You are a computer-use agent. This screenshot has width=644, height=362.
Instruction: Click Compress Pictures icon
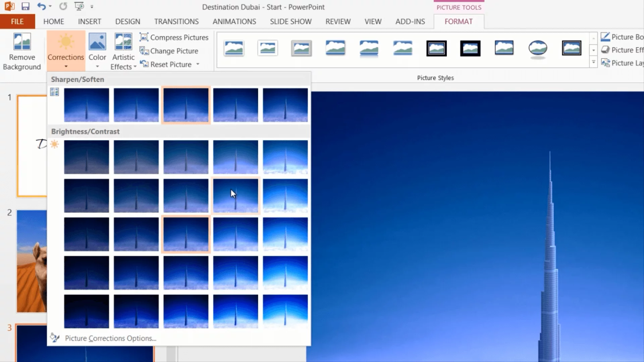coord(144,37)
